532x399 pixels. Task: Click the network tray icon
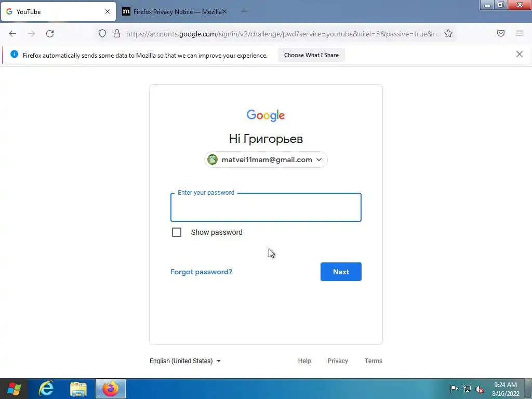pos(467,389)
